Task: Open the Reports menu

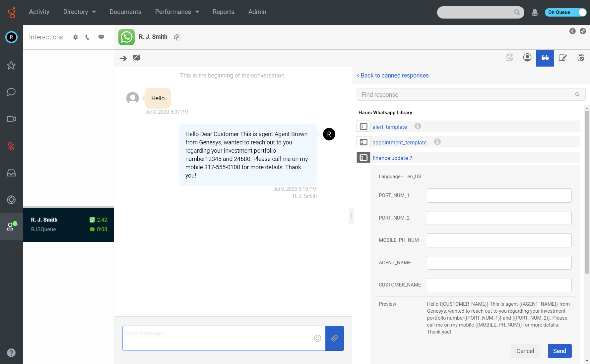Action: (223, 12)
